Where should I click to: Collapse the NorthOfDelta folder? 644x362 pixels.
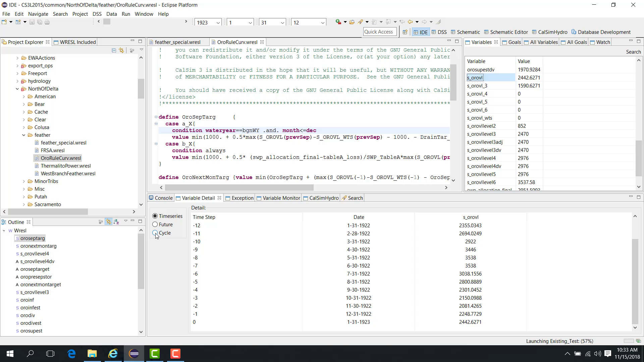coord(17,89)
